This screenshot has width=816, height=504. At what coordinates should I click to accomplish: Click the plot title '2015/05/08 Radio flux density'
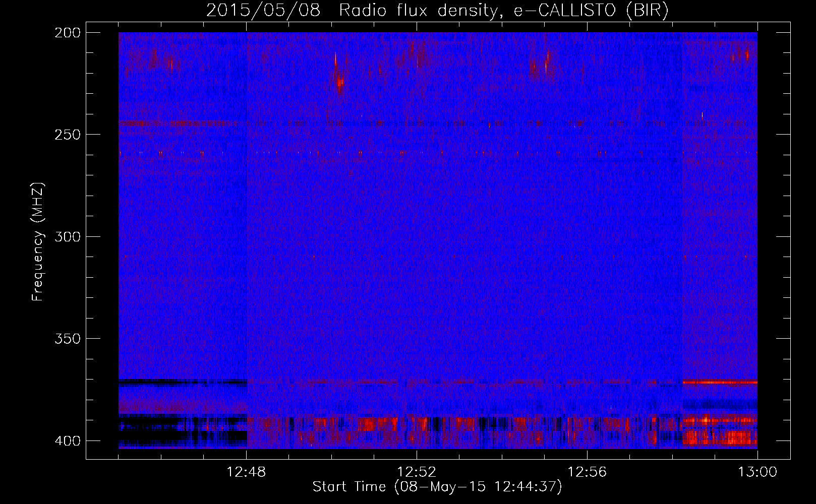352,11
